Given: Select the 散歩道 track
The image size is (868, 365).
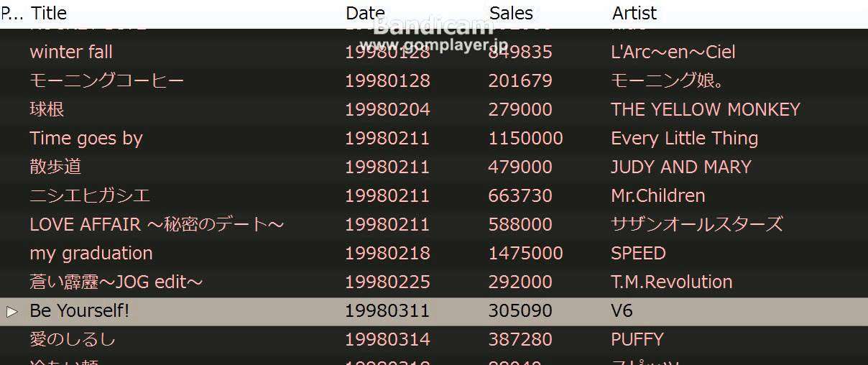Looking at the screenshot, I should click(434, 167).
